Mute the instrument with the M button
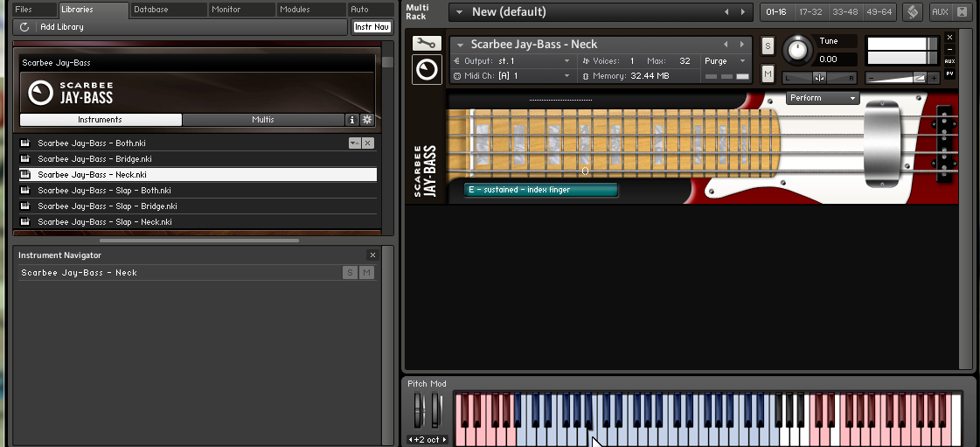 coord(768,73)
